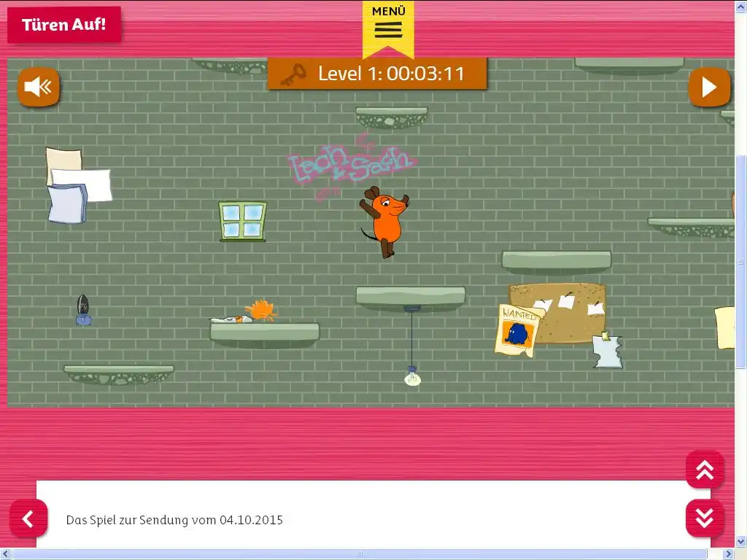
Task: Click the Level 1 timer text
Action: (x=391, y=74)
